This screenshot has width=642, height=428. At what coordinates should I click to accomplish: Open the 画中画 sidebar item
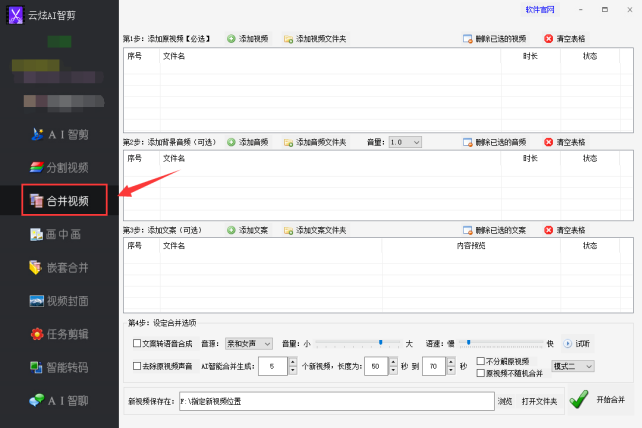click(55, 234)
